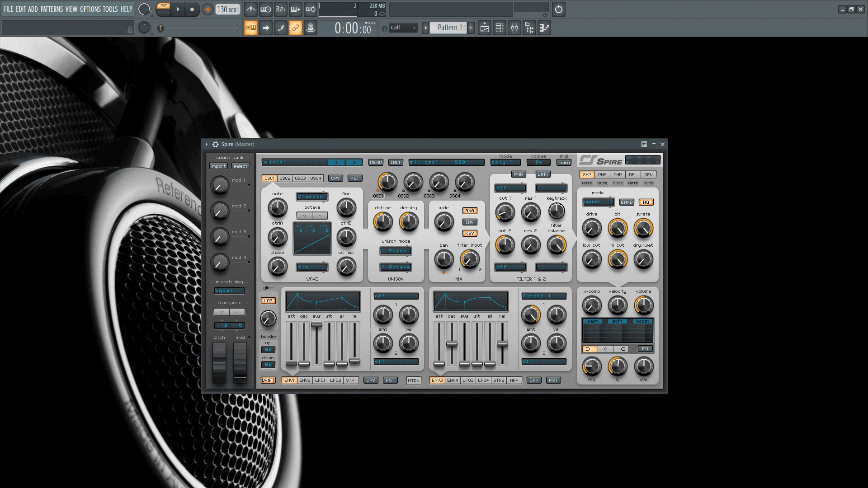Toggle typing keyboard to piano icon
This screenshot has width=868, height=488.
pyautogui.click(x=251, y=28)
